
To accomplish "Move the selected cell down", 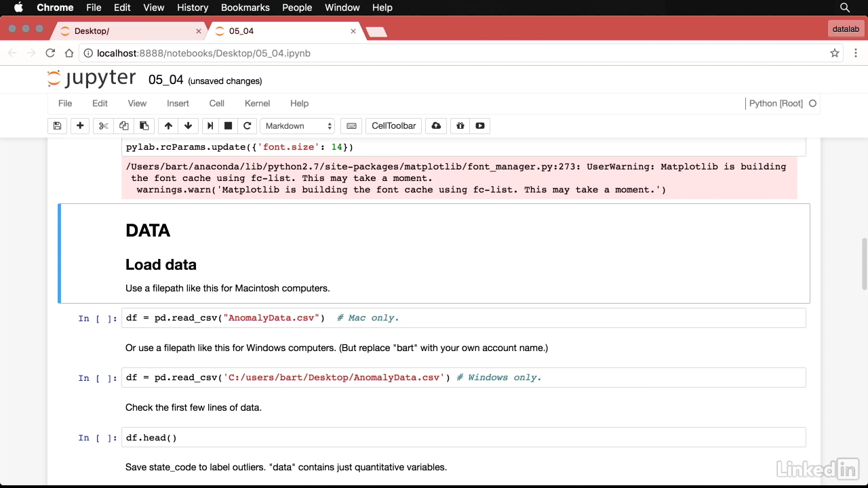I will pyautogui.click(x=188, y=126).
